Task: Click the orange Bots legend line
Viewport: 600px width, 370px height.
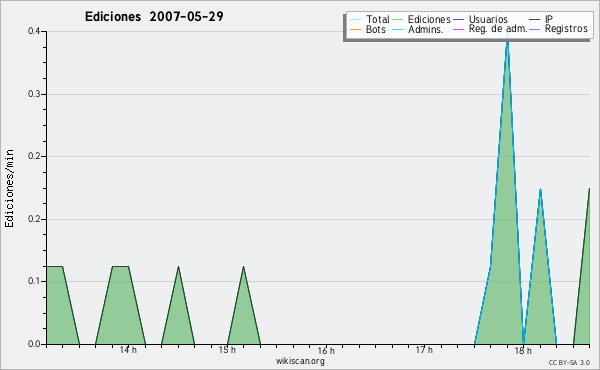Action: click(x=355, y=29)
